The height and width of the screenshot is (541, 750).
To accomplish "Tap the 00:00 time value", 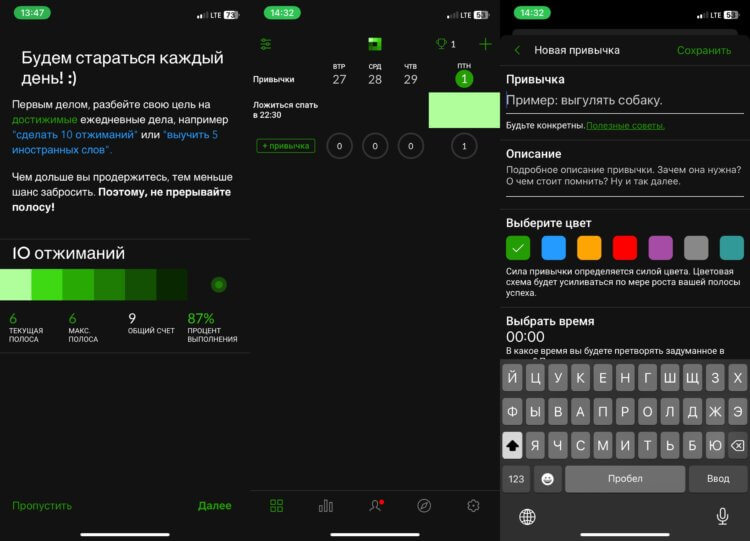I will point(525,337).
